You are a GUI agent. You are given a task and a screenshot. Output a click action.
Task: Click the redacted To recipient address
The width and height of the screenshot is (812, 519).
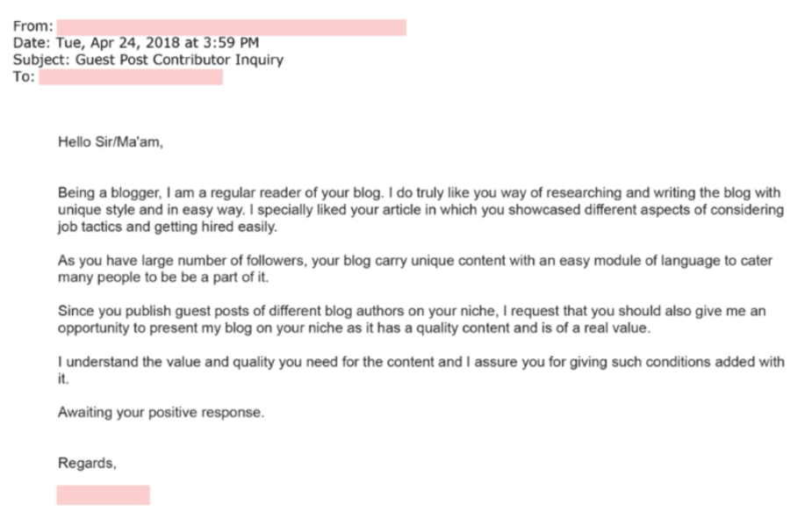[x=131, y=77]
